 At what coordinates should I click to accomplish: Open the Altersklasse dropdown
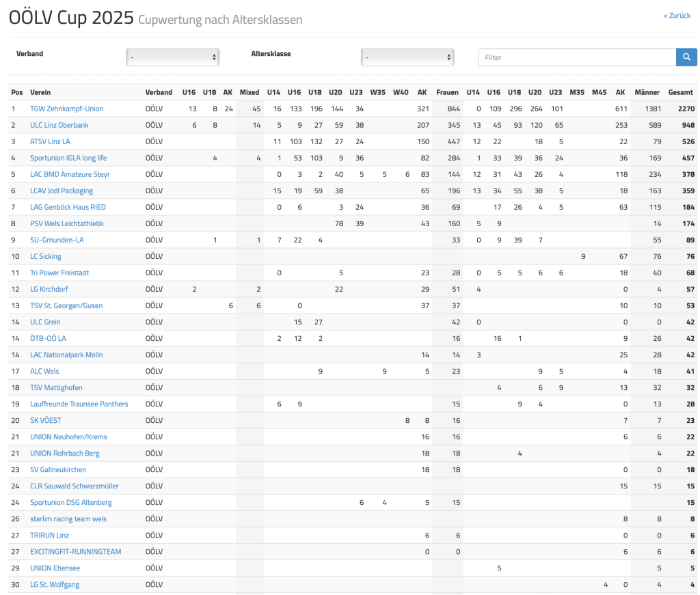tap(407, 57)
